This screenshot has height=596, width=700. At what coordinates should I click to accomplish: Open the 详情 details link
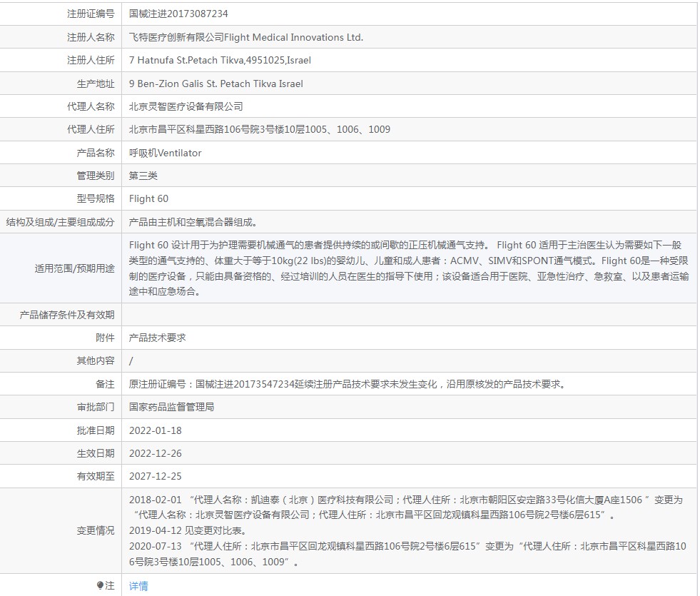tap(138, 586)
